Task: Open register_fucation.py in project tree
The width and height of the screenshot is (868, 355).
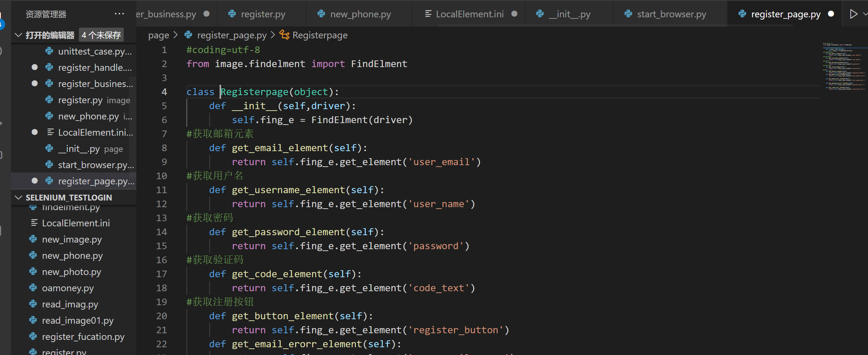Action: pos(74,337)
